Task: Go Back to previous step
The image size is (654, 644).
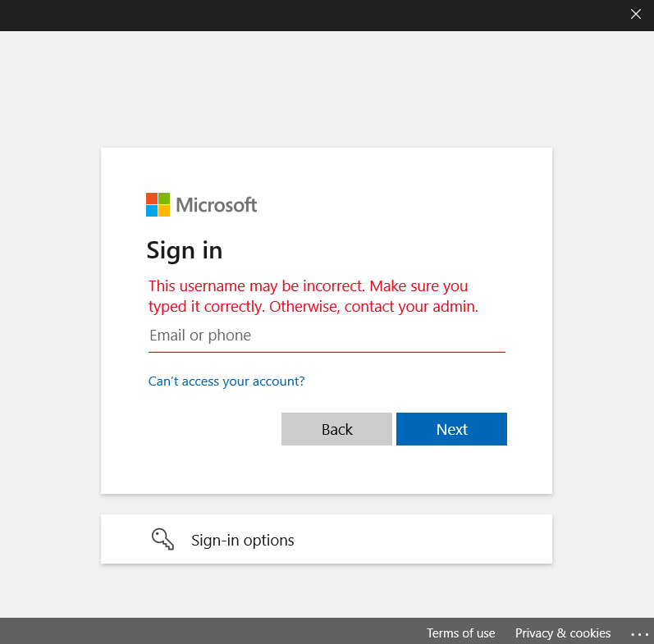Action: click(x=336, y=429)
